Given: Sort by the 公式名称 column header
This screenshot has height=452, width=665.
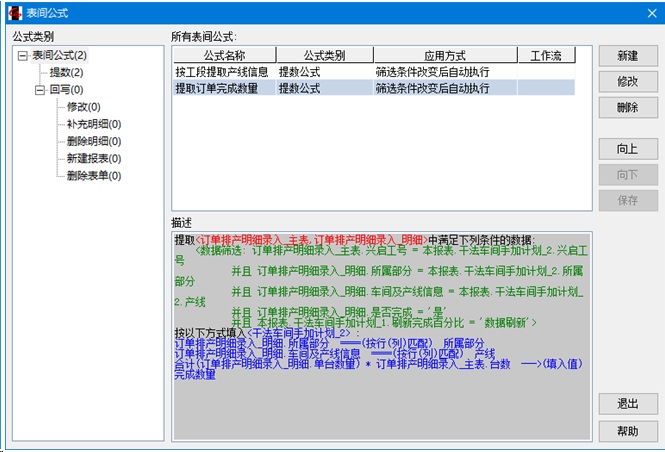Looking at the screenshot, I should 223,55.
